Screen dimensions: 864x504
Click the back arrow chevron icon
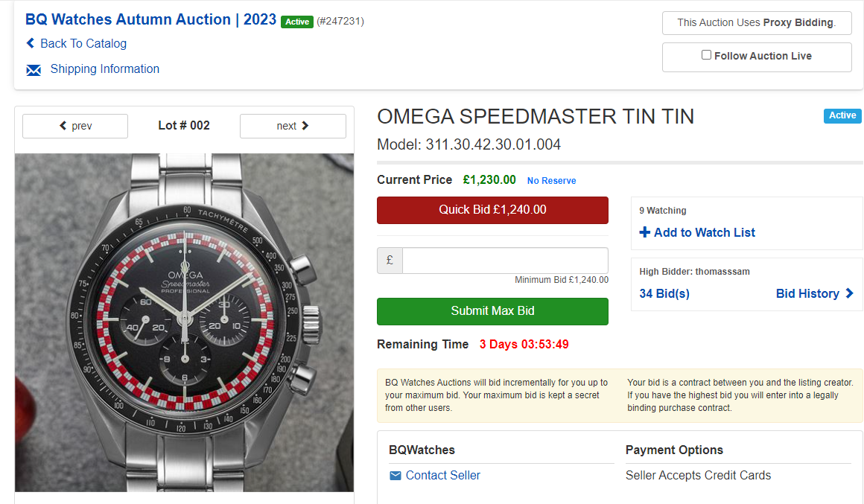coord(31,43)
